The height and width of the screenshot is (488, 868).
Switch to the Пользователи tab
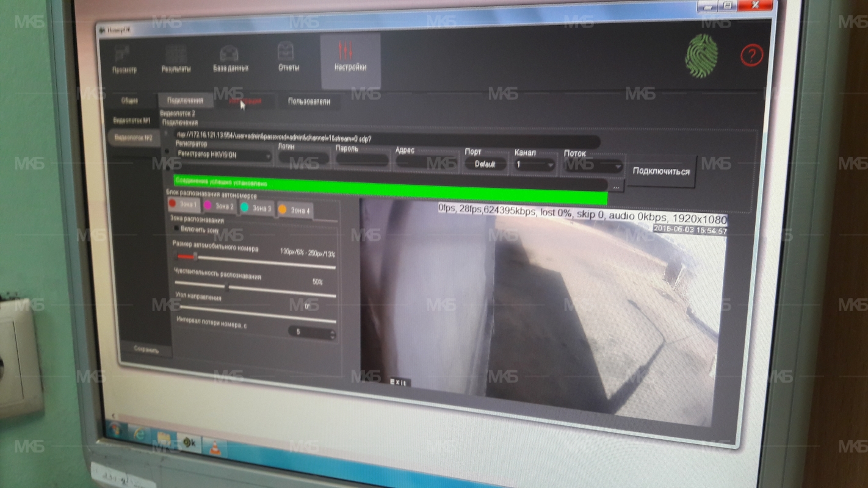[x=309, y=102]
